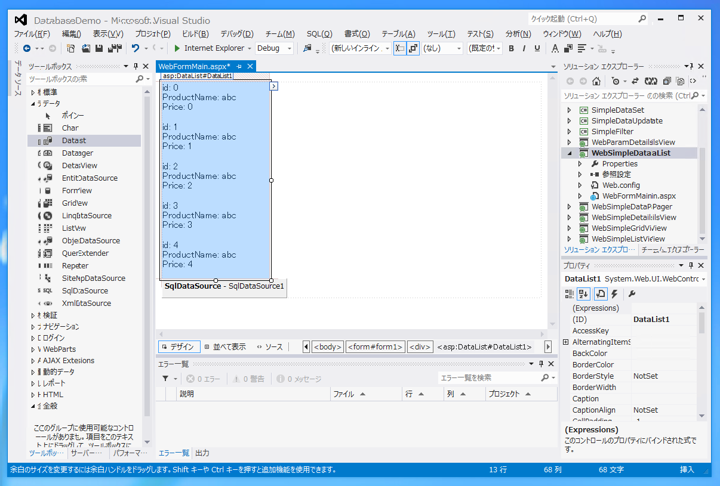720x486 pixels.
Task: Click the foreground color 'A' icon
Action: pyautogui.click(x=555, y=48)
